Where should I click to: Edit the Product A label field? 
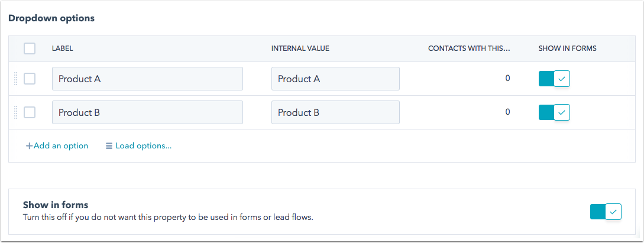tap(147, 79)
